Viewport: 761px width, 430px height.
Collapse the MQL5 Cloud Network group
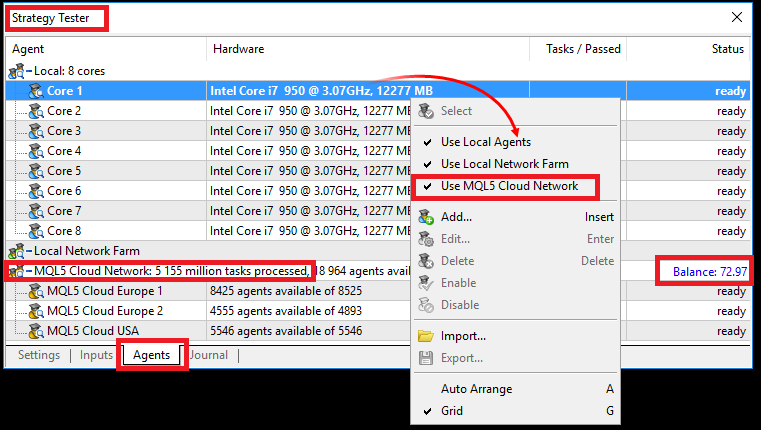[29, 271]
